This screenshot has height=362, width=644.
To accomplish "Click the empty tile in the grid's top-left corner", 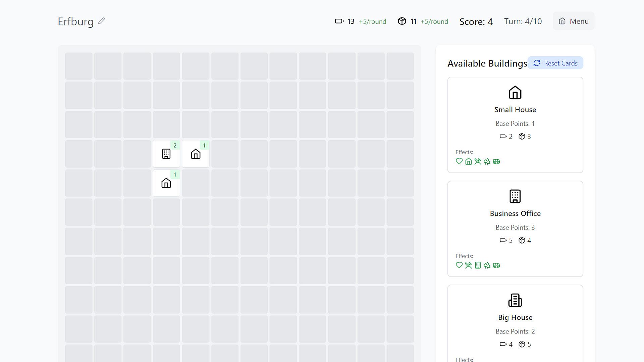I will [x=79, y=66].
